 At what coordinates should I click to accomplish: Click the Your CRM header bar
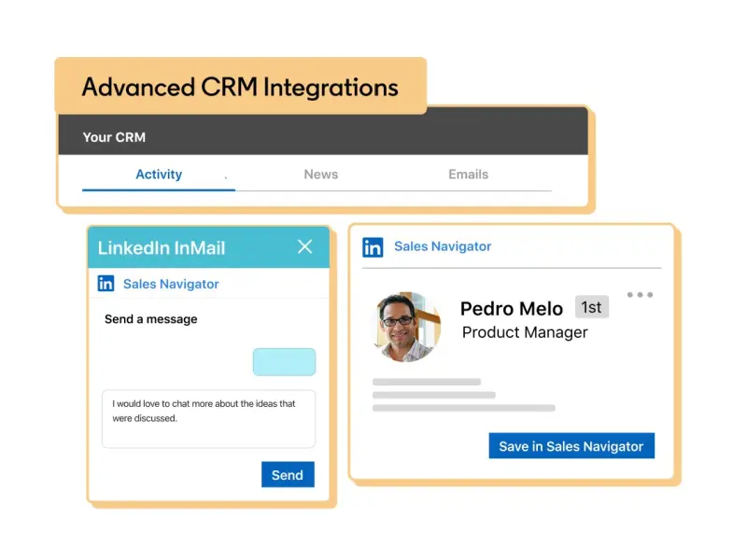point(322,137)
